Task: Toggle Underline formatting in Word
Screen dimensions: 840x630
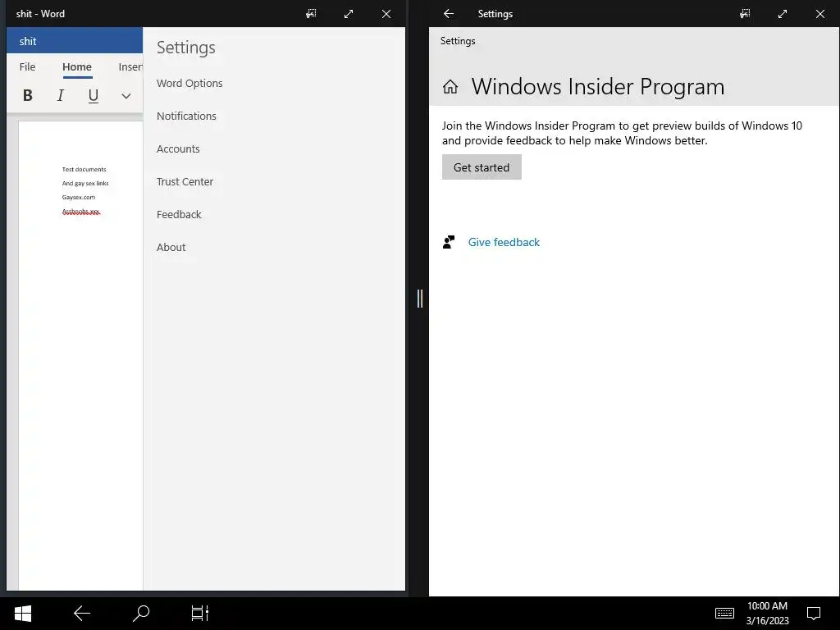Action: pyautogui.click(x=94, y=95)
